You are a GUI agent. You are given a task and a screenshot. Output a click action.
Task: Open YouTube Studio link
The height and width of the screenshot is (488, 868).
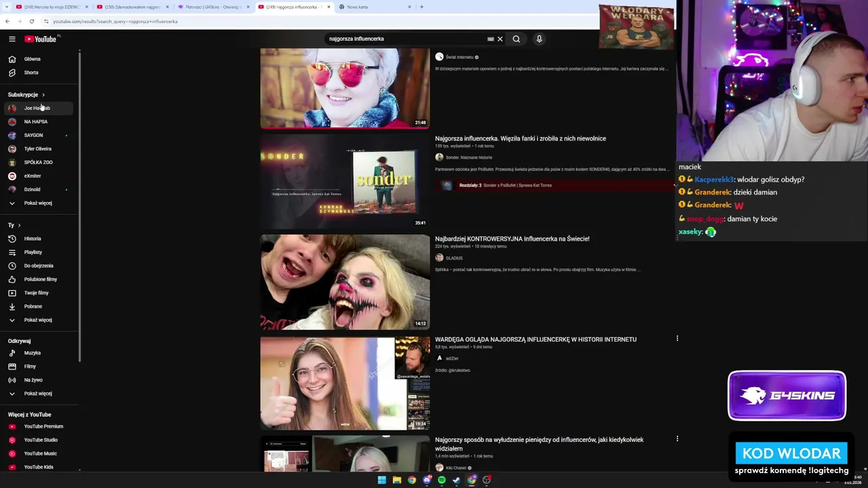(38, 440)
